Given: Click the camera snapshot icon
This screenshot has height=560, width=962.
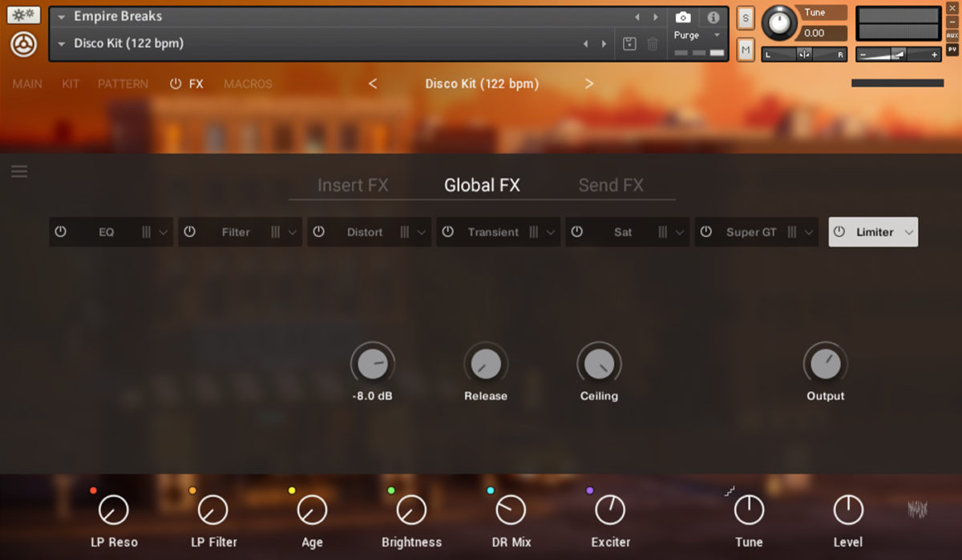Looking at the screenshot, I should [x=683, y=18].
